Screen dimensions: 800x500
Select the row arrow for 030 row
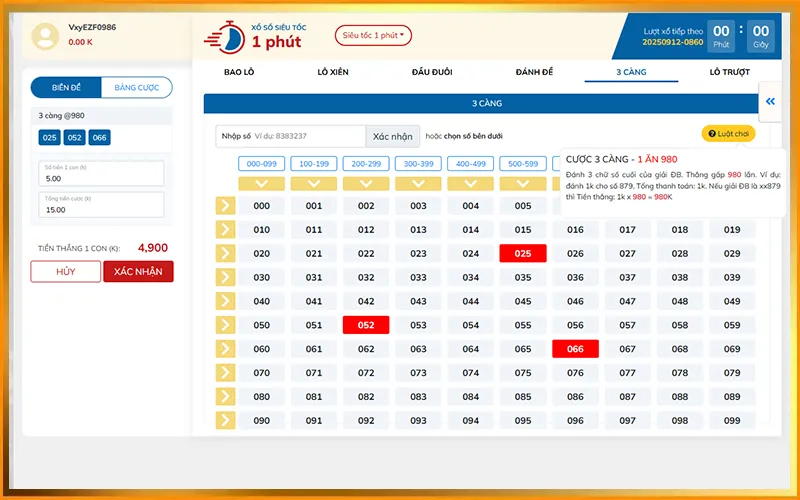(225, 277)
